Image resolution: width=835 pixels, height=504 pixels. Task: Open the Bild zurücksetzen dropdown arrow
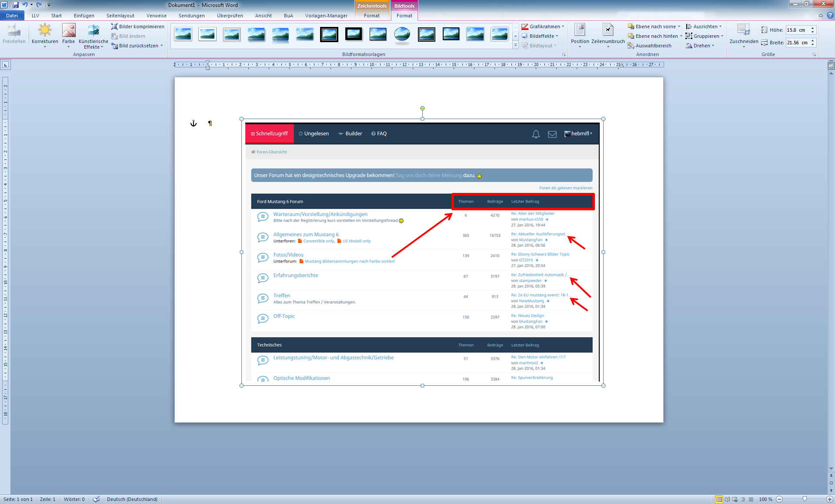162,46
